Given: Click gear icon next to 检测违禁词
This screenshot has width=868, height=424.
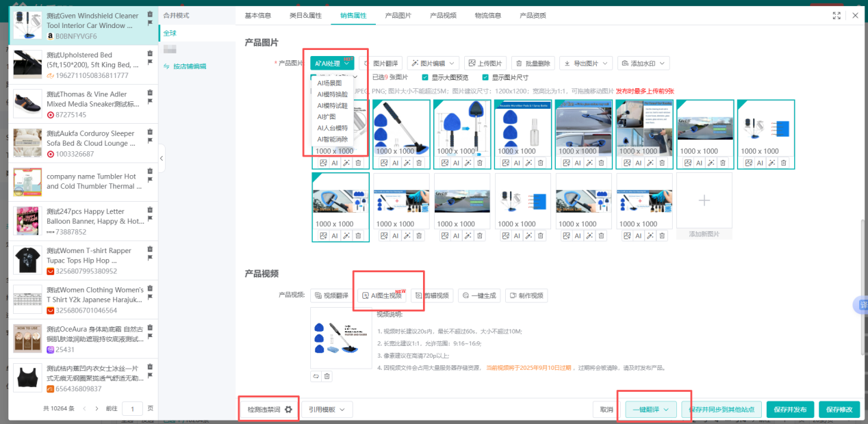Looking at the screenshot, I should coord(288,410).
